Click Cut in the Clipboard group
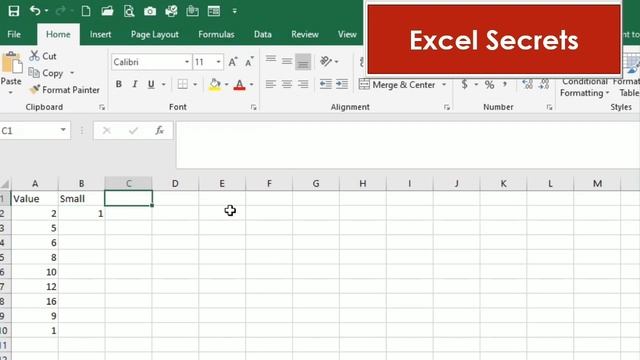This screenshot has height=360, width=640. point(43,56)
